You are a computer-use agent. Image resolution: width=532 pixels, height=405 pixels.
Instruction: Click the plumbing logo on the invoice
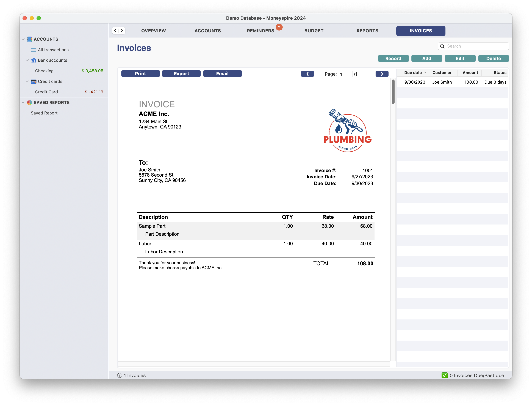click(347, 130)
